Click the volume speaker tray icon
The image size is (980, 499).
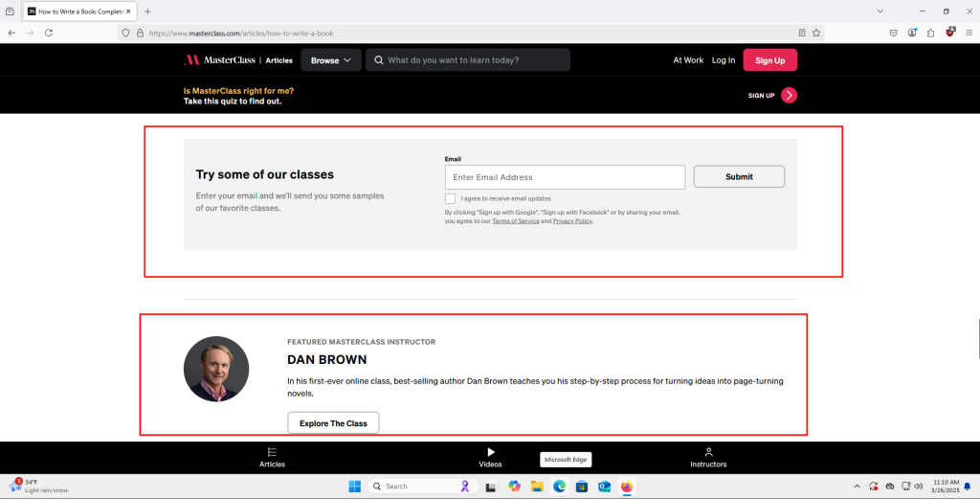pos(918,486)
